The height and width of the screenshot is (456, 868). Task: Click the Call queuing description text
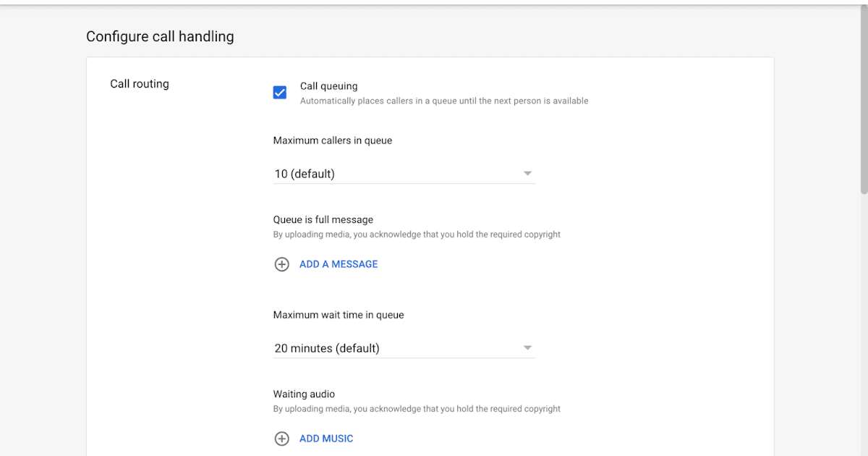[444, 101]
